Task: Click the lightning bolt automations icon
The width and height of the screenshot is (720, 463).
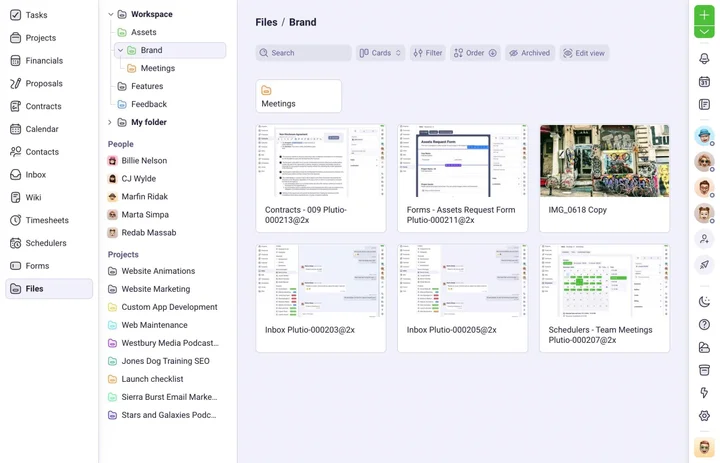Action: 704,393
